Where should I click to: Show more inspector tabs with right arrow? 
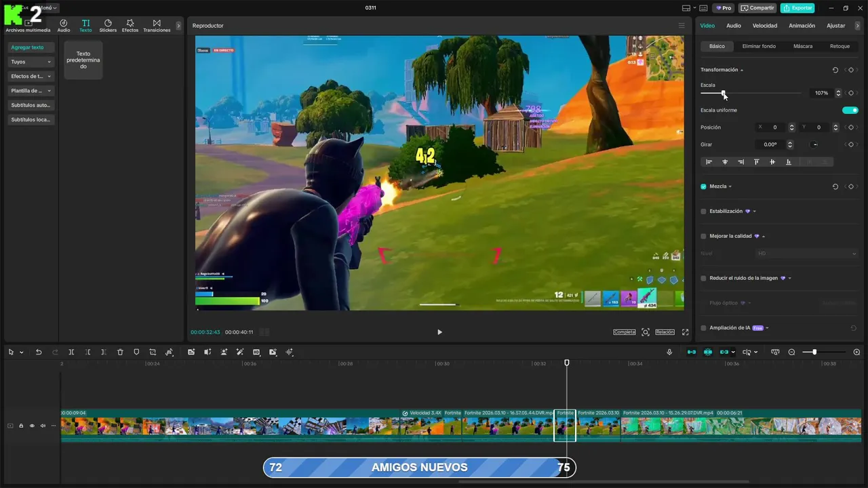coord(858,26)
